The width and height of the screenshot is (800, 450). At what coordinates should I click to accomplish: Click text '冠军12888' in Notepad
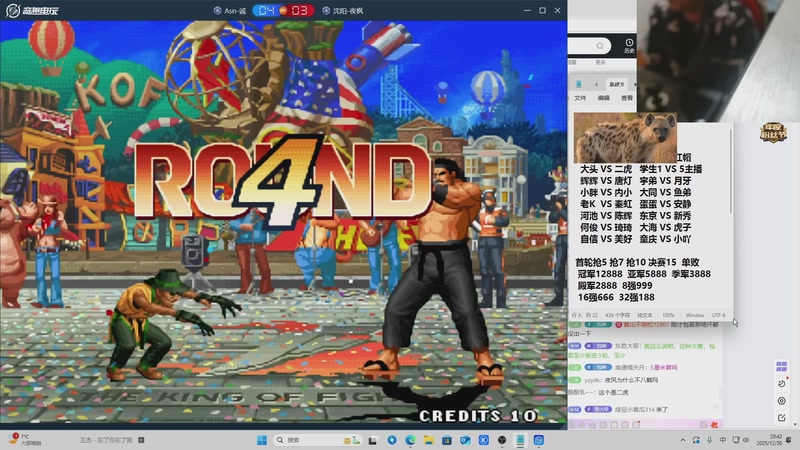tap(599, 274)
